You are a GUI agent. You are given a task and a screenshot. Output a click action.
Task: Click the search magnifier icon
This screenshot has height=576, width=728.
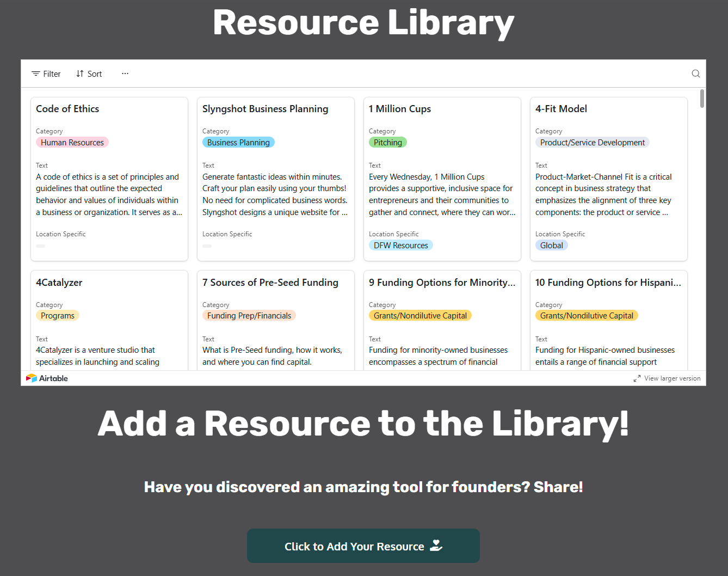(695, 73)
